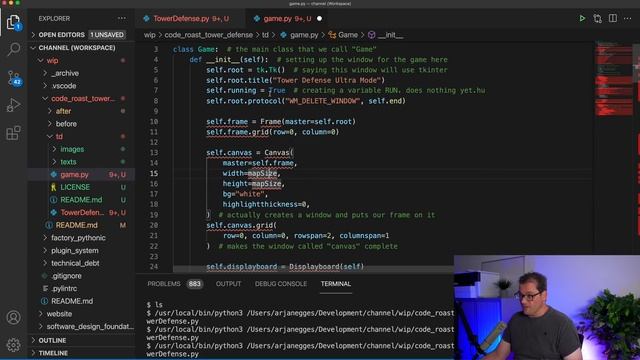Open Explorer views and more actions ellipsis
640x360 pixels.
(122, 18)
